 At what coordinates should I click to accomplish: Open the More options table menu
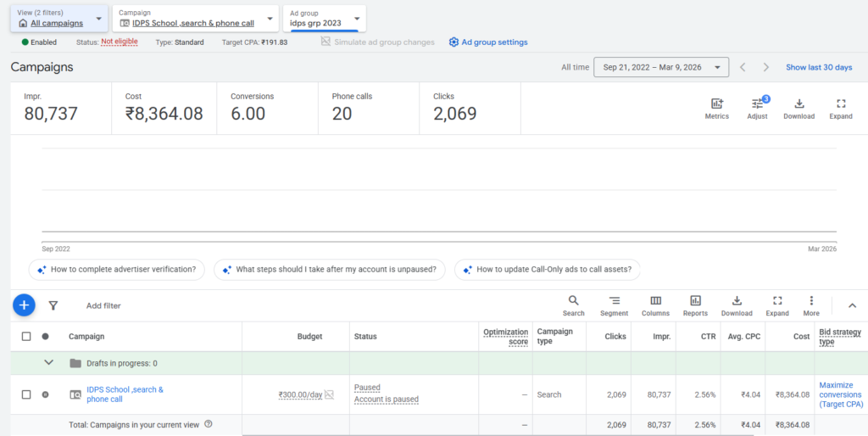tap(811, 305)
